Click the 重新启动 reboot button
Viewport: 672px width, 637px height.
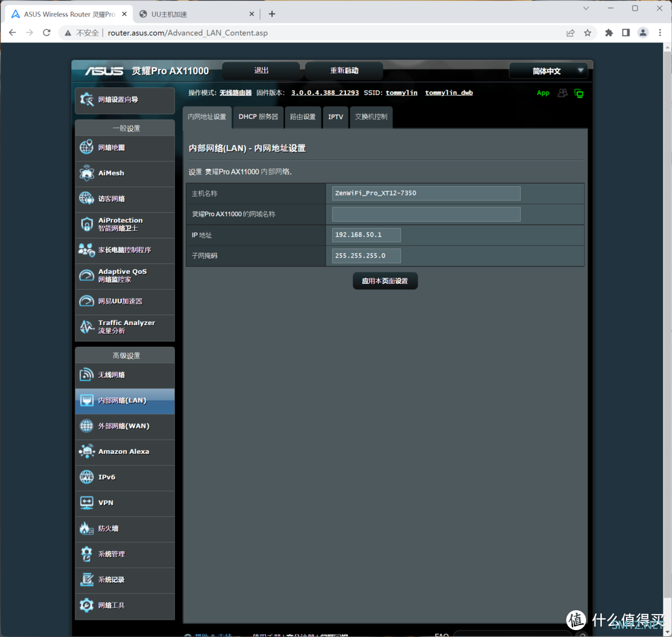[344, 71]
